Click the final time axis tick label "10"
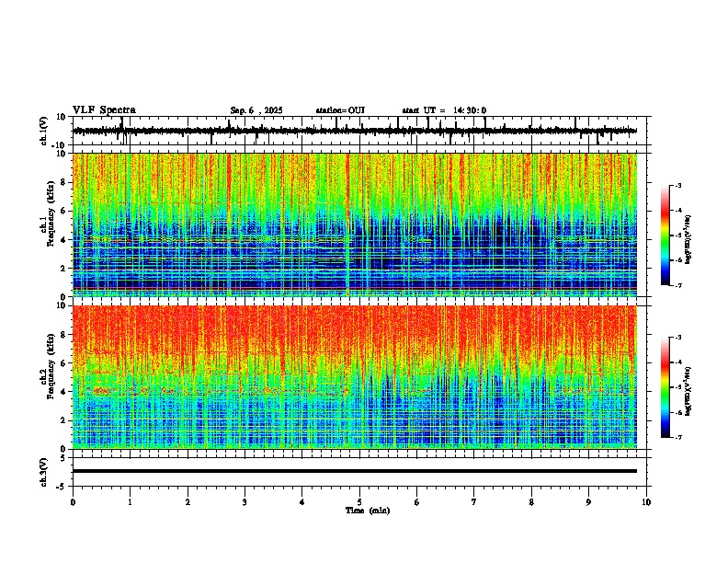Image resolution: width=728 pixels, height=563 pixels. tap(646, 502)
